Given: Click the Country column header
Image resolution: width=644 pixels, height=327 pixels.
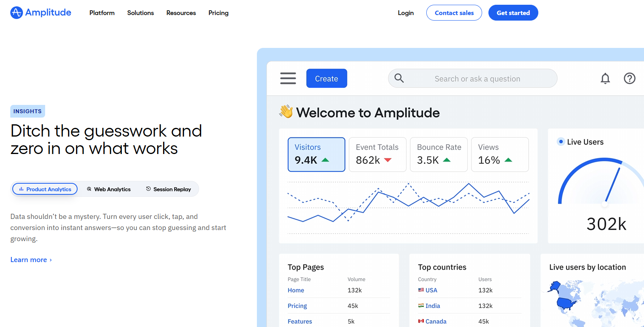Looking at the screenshot, I should (x=427, y=279).
